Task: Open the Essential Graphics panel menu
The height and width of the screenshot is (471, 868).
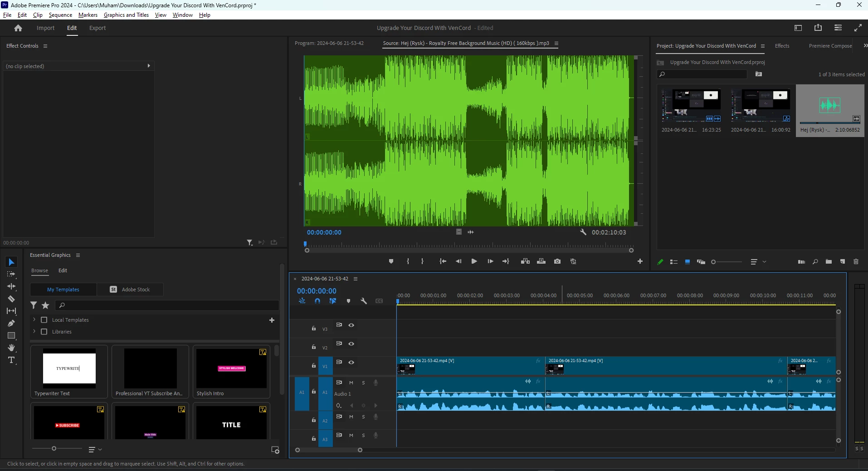Action: pos(78,255)
